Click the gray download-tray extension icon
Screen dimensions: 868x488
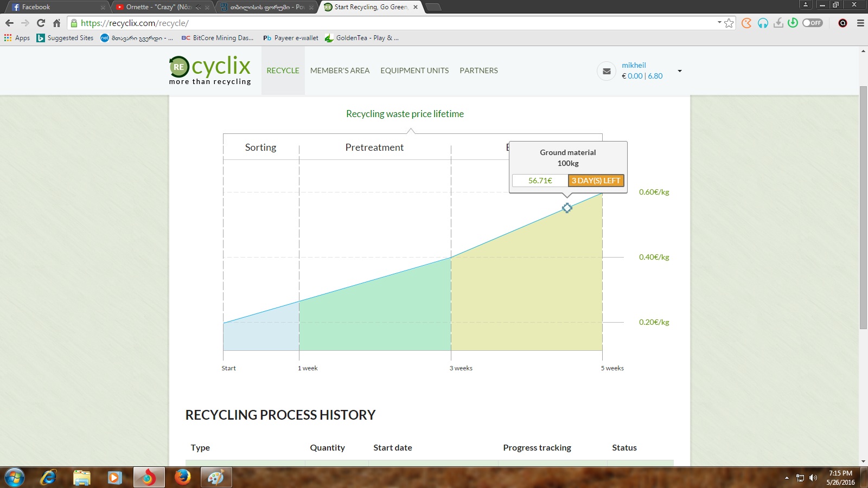coord(778,23)
